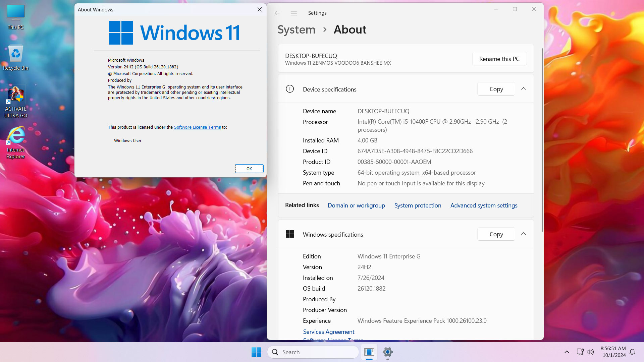Viewport: 644px width, 362px height.
Task: Click the taskbar Search box
Action: pos(313,352)
